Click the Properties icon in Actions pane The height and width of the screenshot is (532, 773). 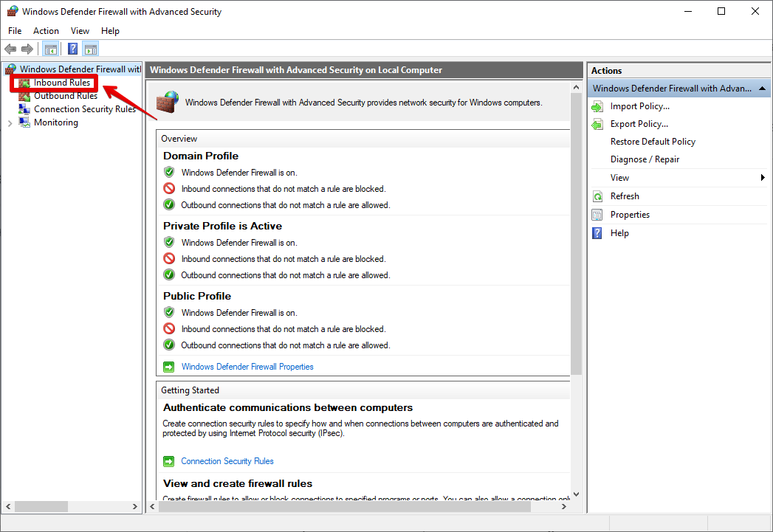pyautogui.click(x=597, y=215)
